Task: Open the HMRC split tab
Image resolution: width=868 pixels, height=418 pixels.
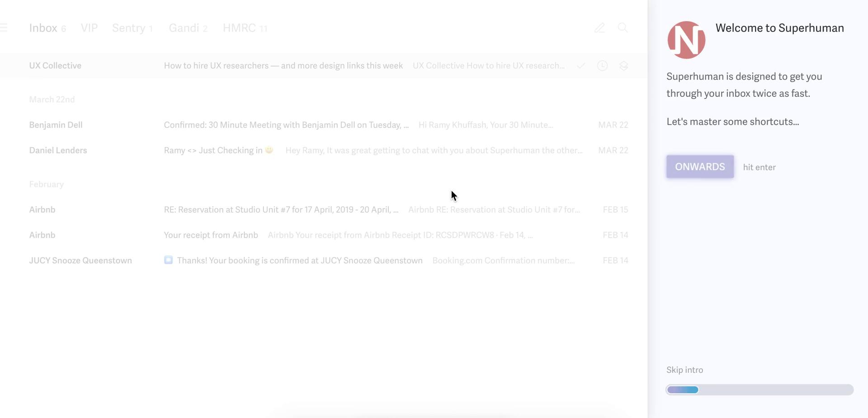Action: [x=245, y=28]
